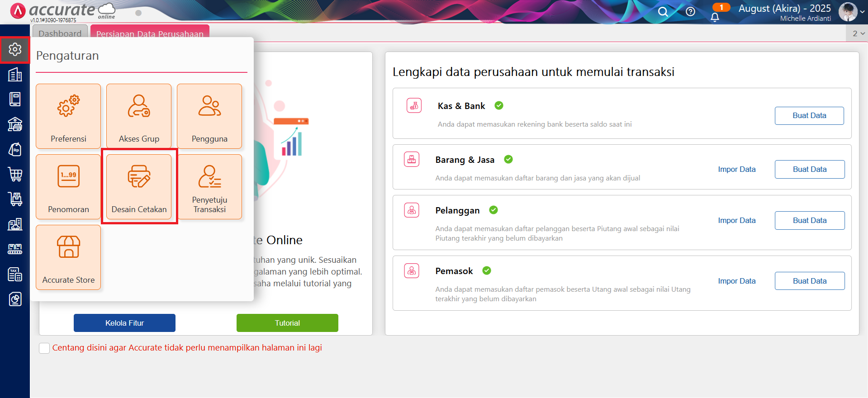The image size is (868, 398).
Task: Select the Penomoran numbering tile
Action: (68, 187)
